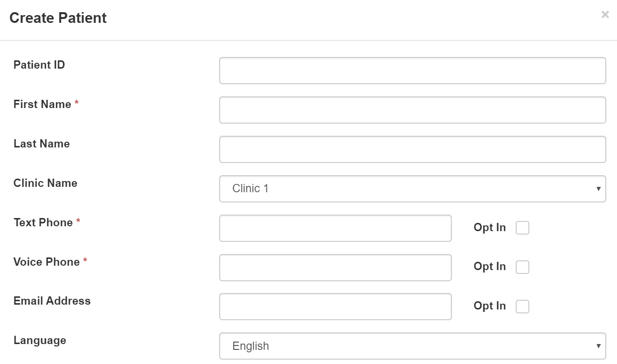Image resolution: width=617 pixels, height=364 pixels.
Task: Click the "First Name" label text
Action: tap(42, 104)
